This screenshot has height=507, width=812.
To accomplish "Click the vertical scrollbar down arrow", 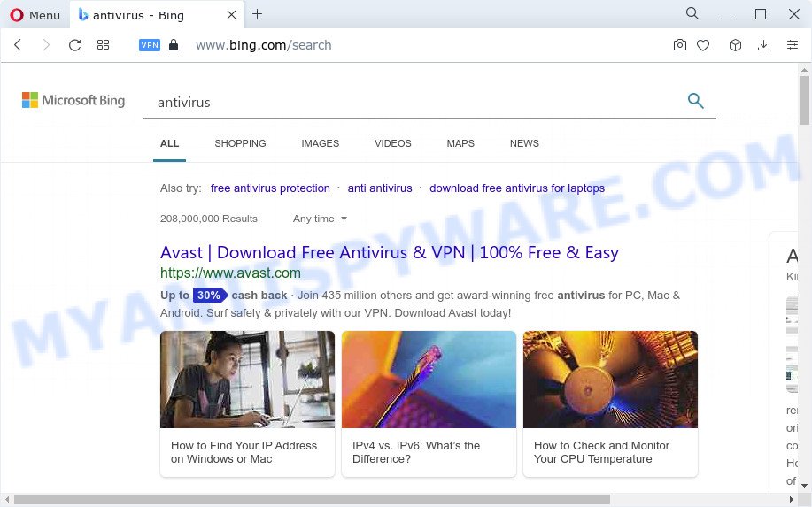I will pyautogui.click(x=804, y=485).
